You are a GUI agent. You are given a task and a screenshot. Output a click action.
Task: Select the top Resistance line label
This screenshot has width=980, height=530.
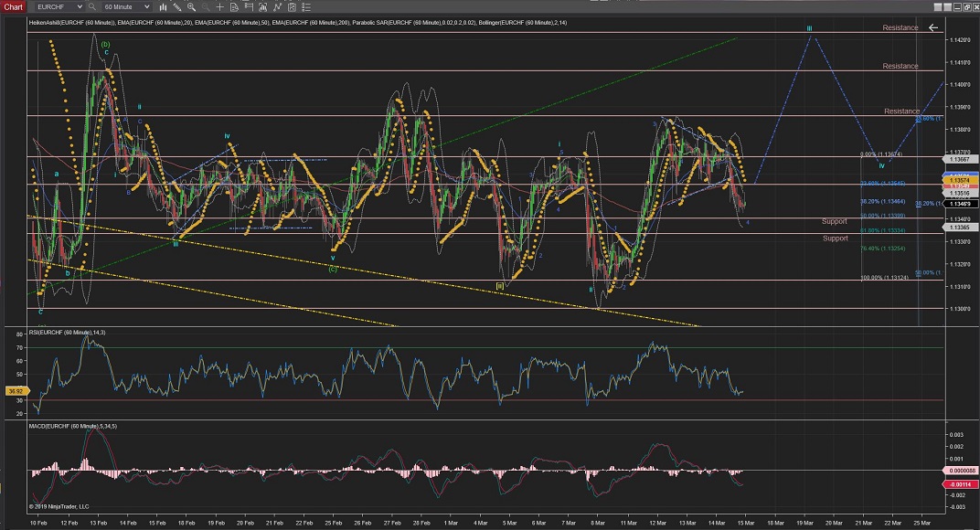pos(900,27)
